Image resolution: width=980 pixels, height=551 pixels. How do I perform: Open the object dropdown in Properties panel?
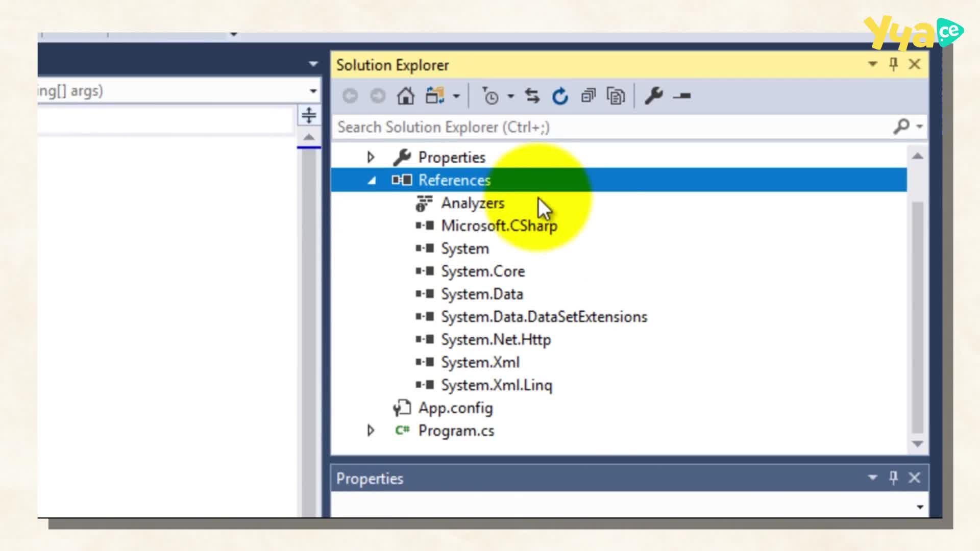tap(920, 507)
